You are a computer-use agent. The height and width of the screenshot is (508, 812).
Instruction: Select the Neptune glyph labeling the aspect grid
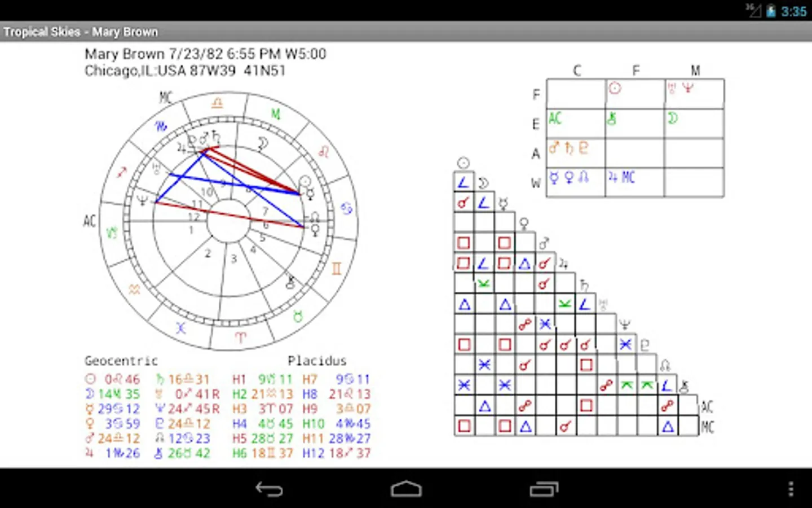click(625, 325)
